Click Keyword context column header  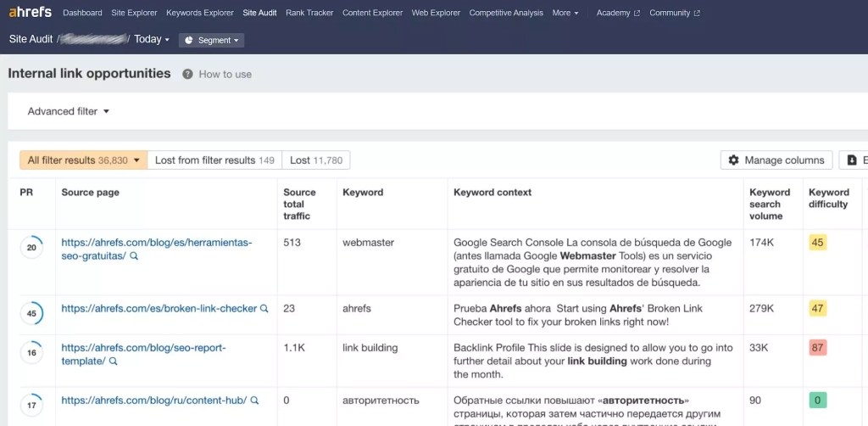(492, 193)
